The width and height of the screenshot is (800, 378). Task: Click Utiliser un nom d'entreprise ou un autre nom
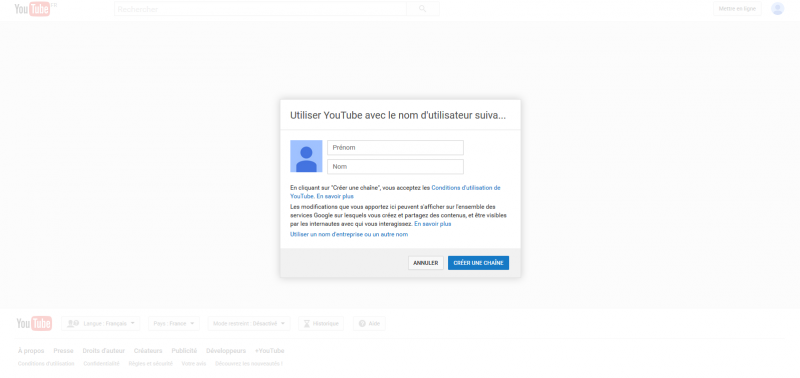[349, 235]
